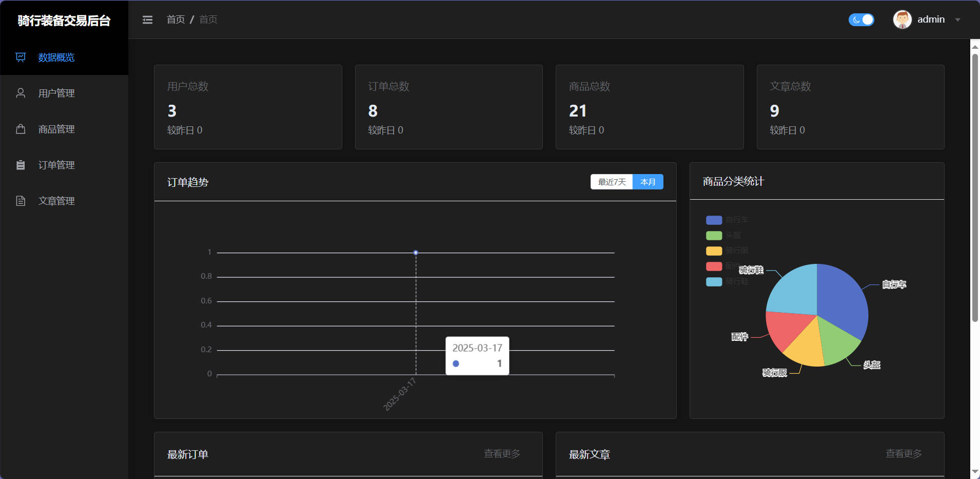
Task: Click the blue 自行车 pie slice
Action: point(841,300)
